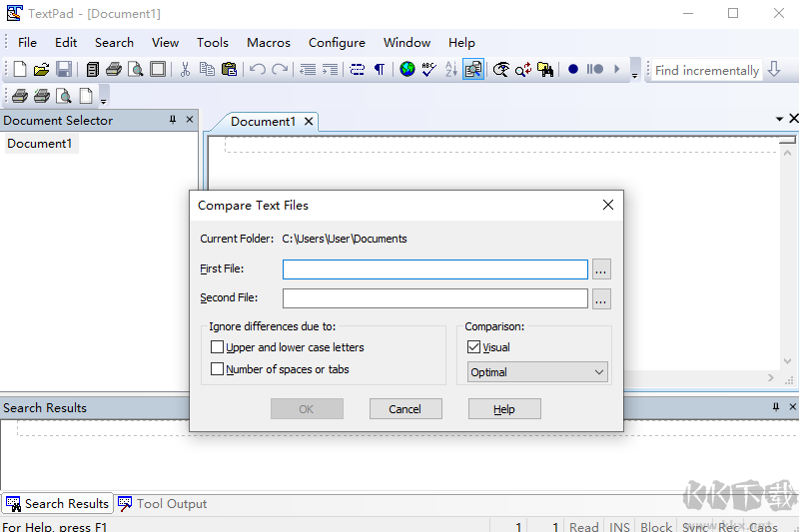This screenshot has width=799, height=532.
Task: Click the Save floppy disk icon
Action: tap(64, 69)
